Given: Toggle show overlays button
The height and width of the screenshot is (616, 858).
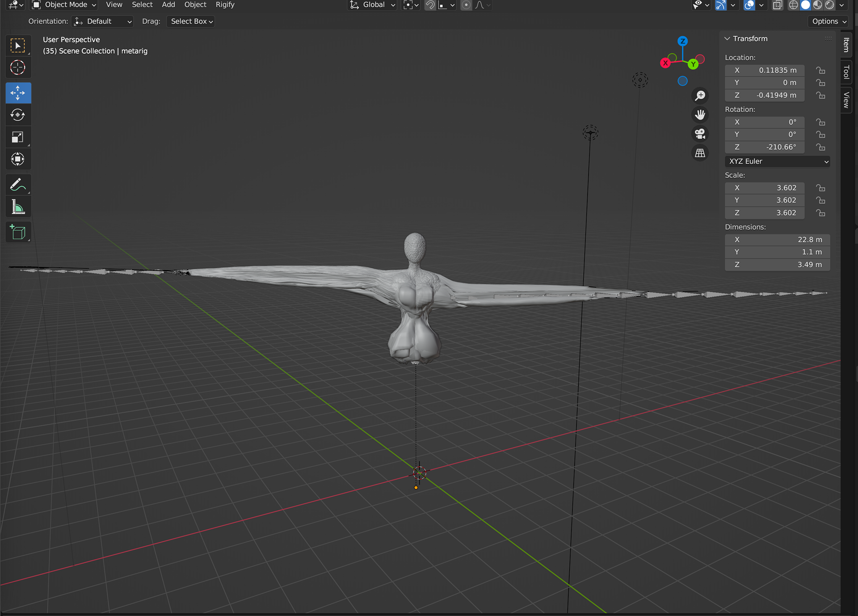Looking at the screenshot, I should tap(749, 5).
